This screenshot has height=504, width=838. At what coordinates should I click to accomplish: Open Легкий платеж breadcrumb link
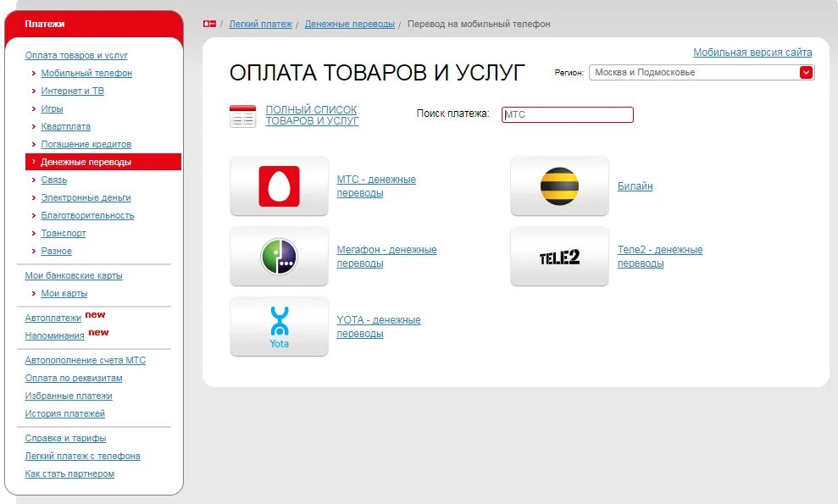point(261,24)
